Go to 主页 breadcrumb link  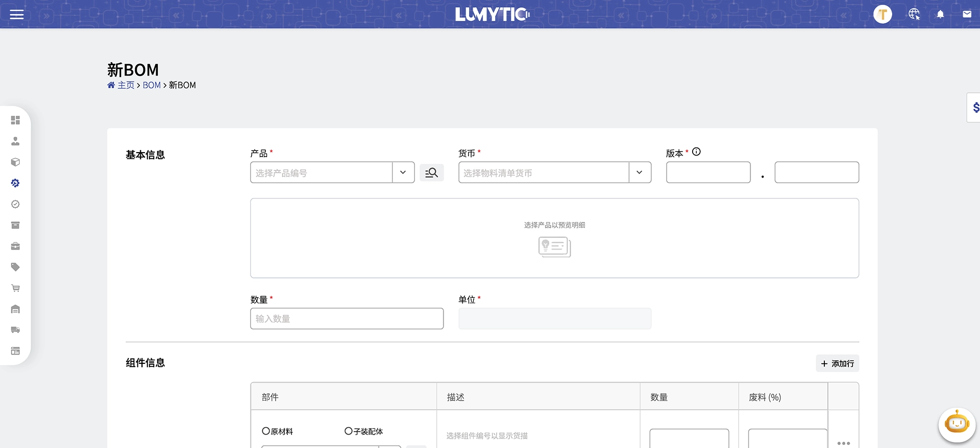tap(126, 85)
